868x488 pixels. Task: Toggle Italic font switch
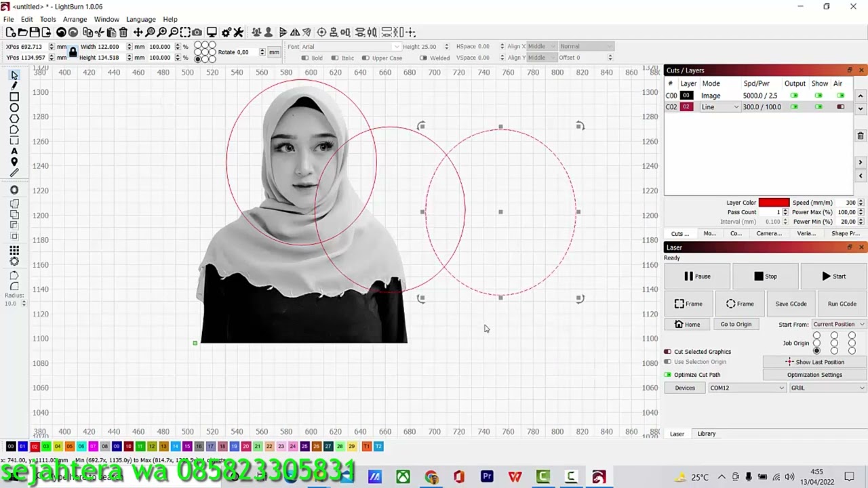335,58
